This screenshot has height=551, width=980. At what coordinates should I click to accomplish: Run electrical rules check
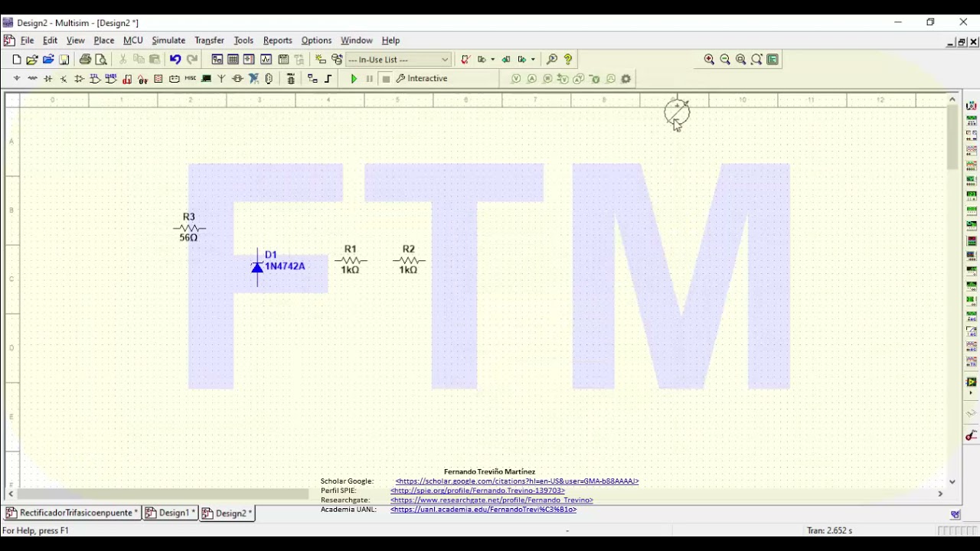(x=465, y=60)
